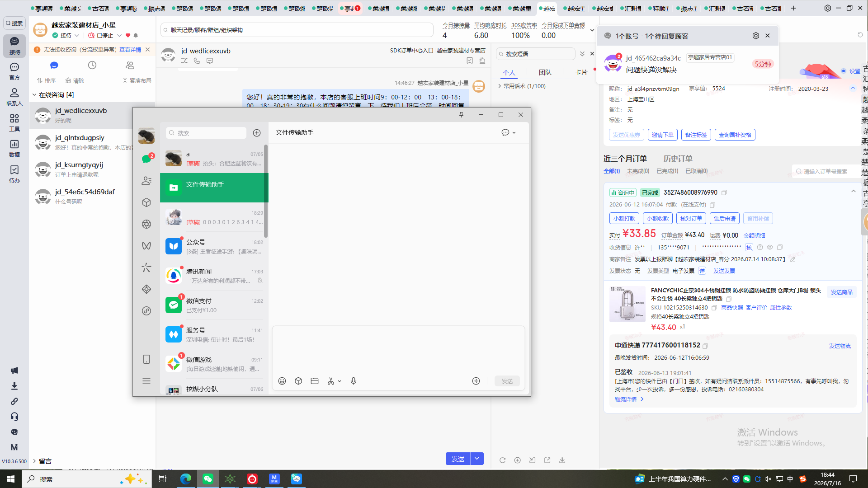
Task: Collapse the 在线咨询 [4] group
Action: (x=34, y=95)
